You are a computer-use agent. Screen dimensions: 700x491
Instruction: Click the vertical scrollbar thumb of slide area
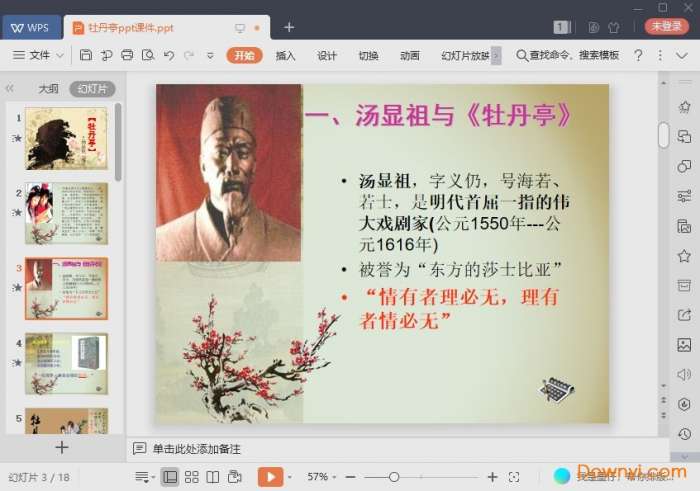(x=663, y=134)
